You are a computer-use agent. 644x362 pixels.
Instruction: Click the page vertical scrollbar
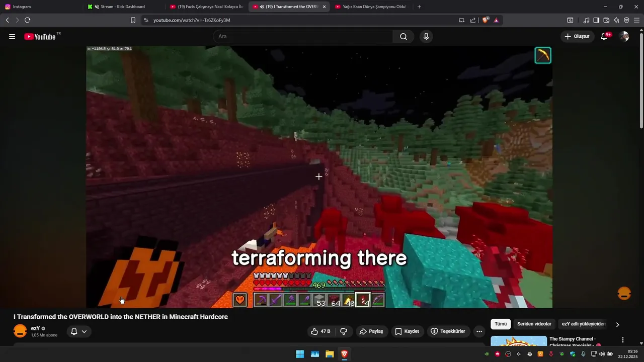641,80
